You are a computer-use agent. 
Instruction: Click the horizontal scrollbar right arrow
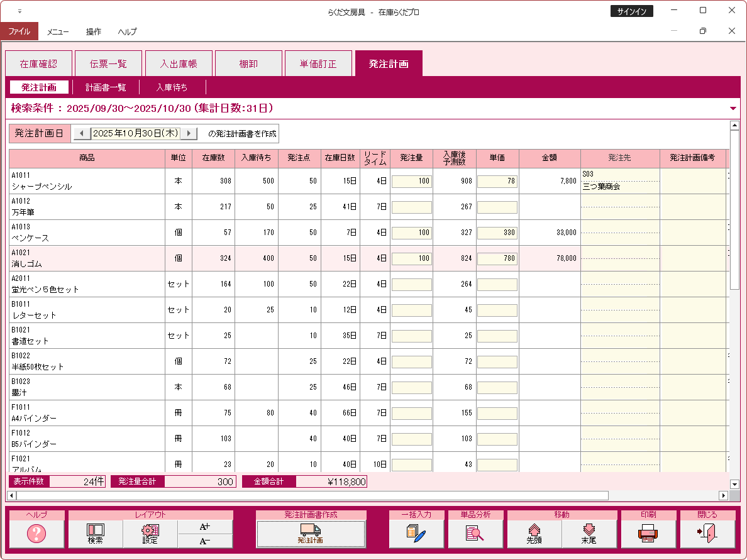point(723,496)
